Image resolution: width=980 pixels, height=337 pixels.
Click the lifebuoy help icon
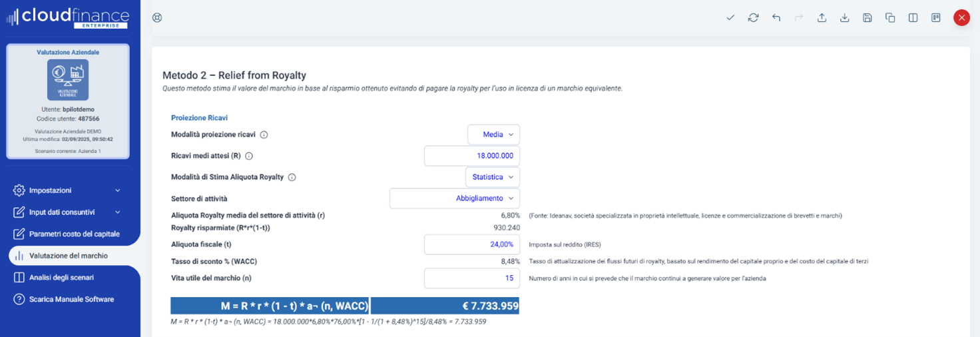(x=157, y=18)
